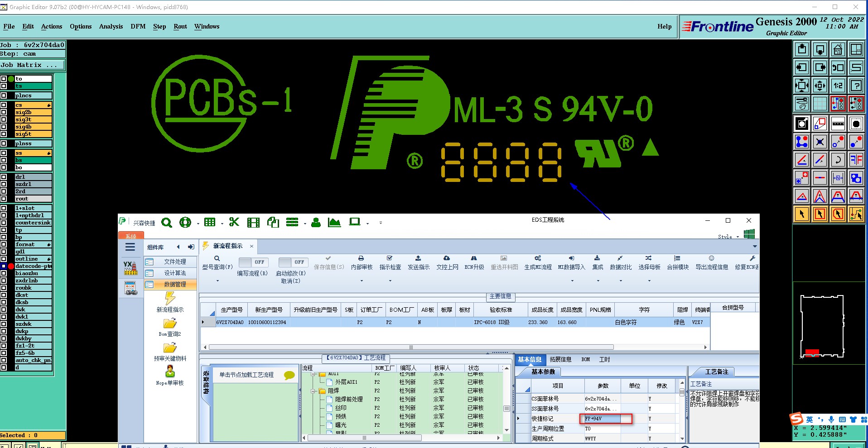The image size is (868, 448).
Task: Toggle the checkbox beside the 'drl' layer
Action: pyautogui.click(x=4, y=177)
